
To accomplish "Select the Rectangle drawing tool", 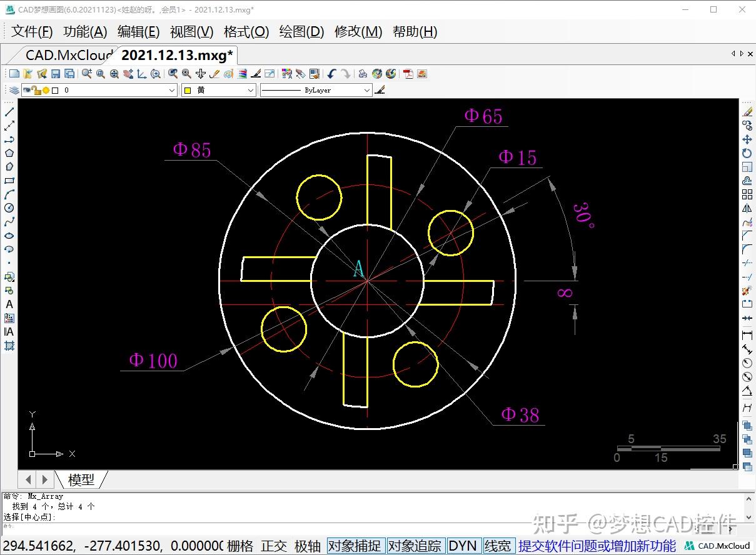I will click(x=9, y=181).
